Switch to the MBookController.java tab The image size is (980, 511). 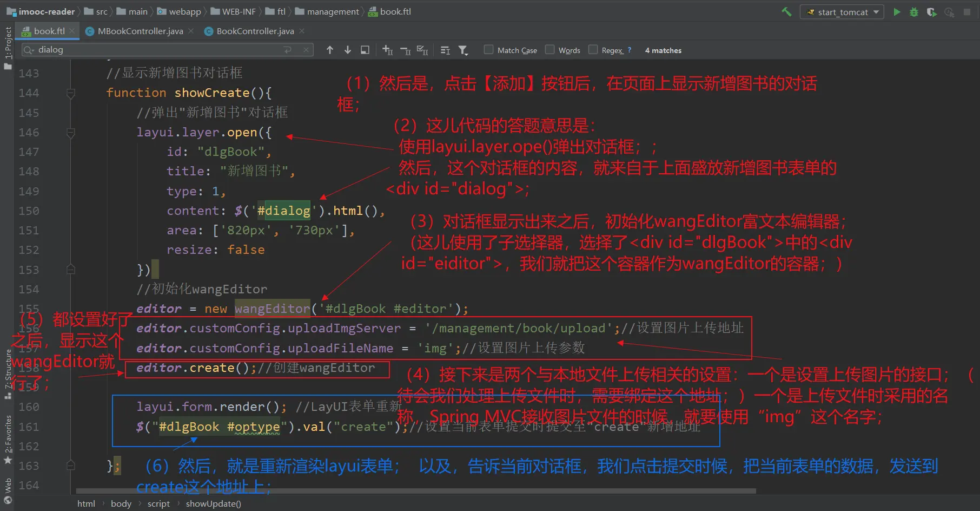pos(140,31)
